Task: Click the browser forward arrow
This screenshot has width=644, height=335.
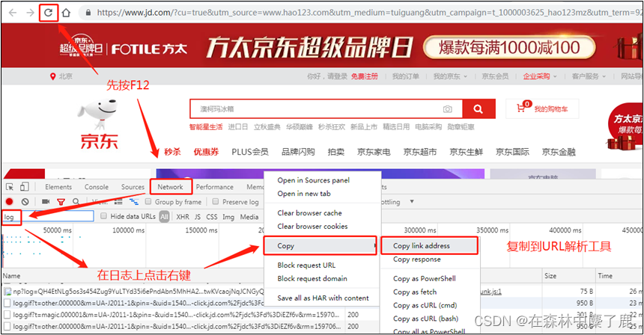Action: (x=30, y=13)
